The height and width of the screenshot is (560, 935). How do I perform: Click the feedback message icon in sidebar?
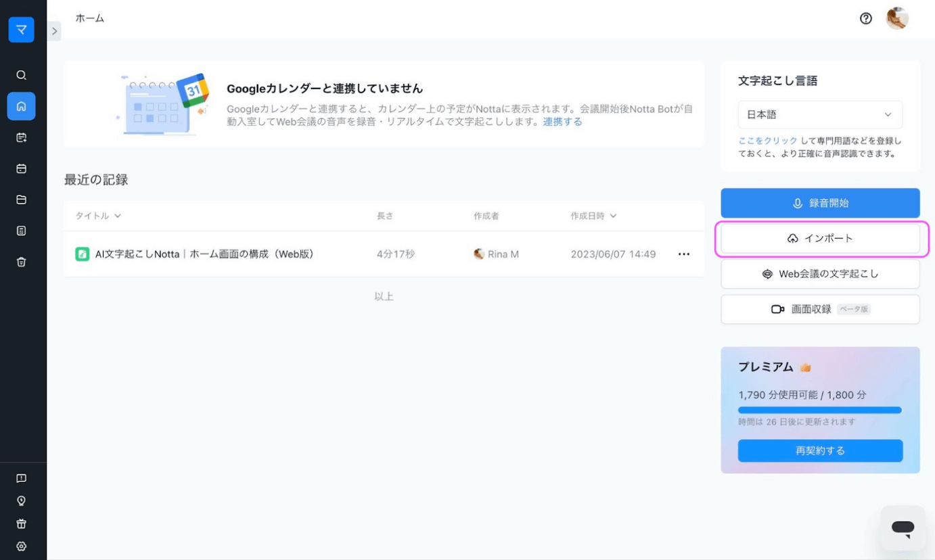[x=21, y=478]
